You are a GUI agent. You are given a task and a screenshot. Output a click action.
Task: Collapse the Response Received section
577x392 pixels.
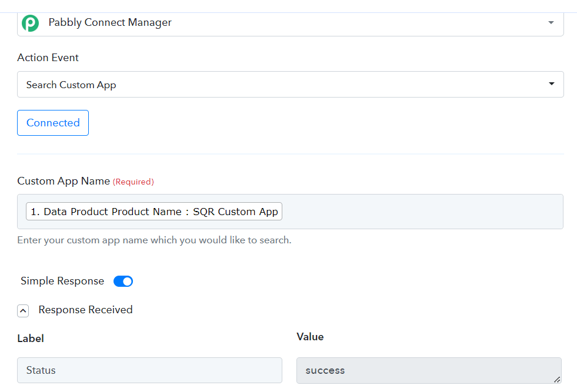23,311
